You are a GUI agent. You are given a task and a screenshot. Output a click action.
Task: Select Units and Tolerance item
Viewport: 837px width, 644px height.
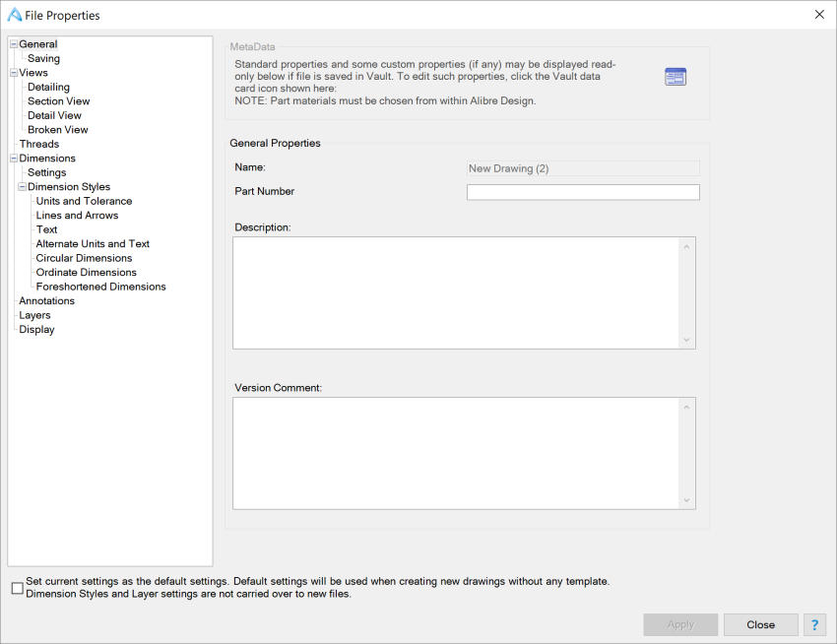(x=84, y=201)
